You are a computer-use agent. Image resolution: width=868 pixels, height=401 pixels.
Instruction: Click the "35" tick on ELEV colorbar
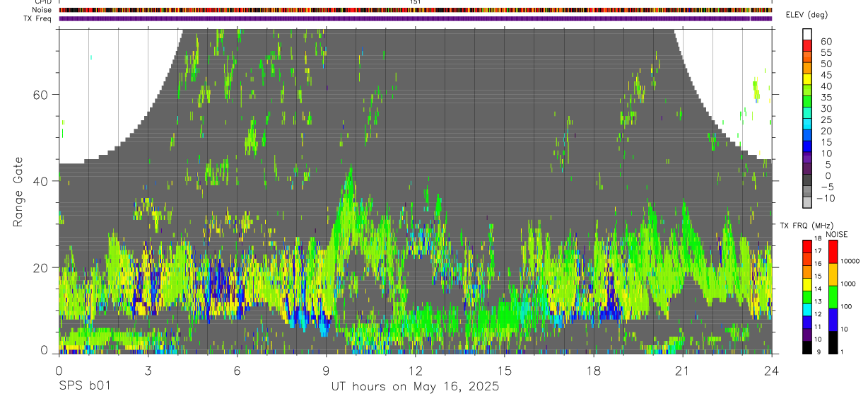click(826, 98)
